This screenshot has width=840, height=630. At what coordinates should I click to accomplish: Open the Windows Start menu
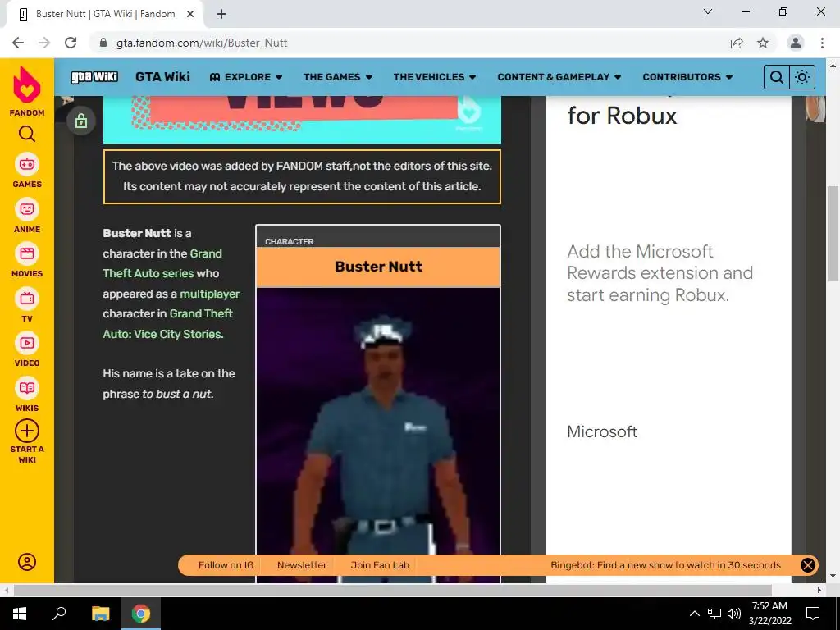click(x=20, y=614)
